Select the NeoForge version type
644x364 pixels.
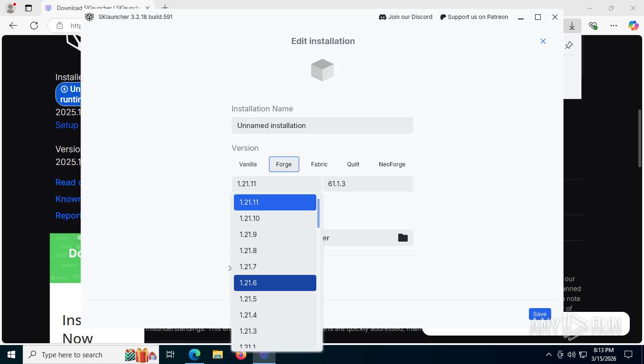pos(392,164)
